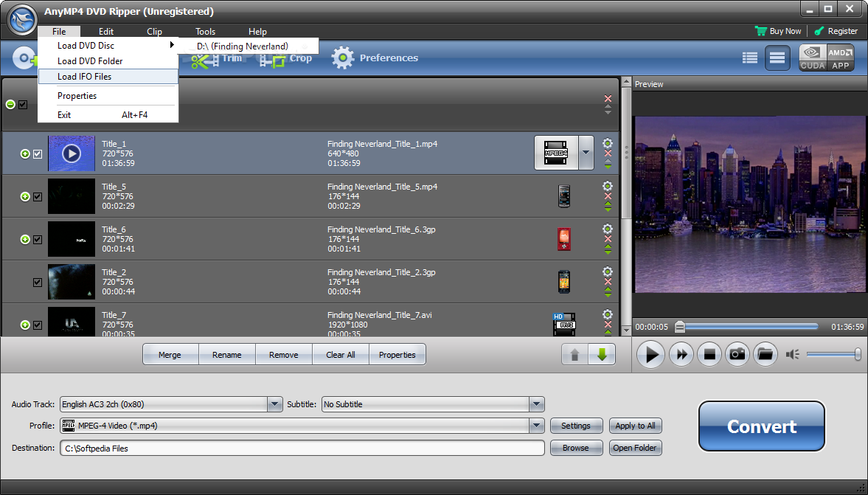This screenshot has height=495, width=868.
Task: Toggle checkbox for Title_1
Action: [x=38, y=154]
